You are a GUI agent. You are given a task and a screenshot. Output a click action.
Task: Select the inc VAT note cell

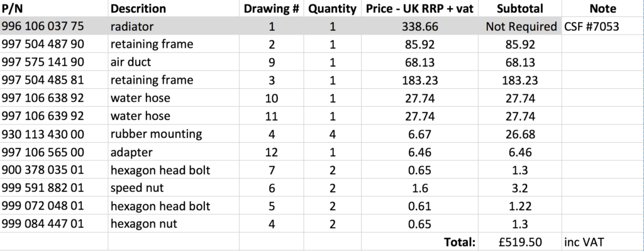(x=602, y=242)
